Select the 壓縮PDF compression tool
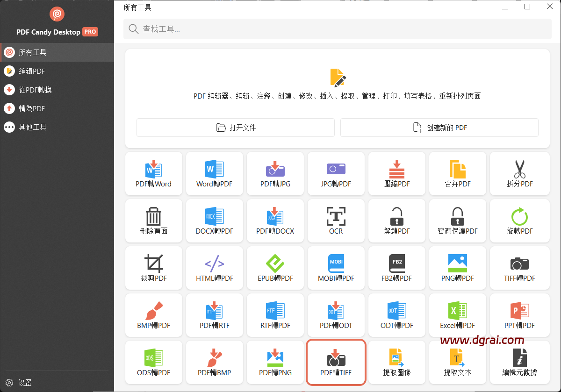Image resolution: width=561 pixels, height=392 pixels. 396,173
